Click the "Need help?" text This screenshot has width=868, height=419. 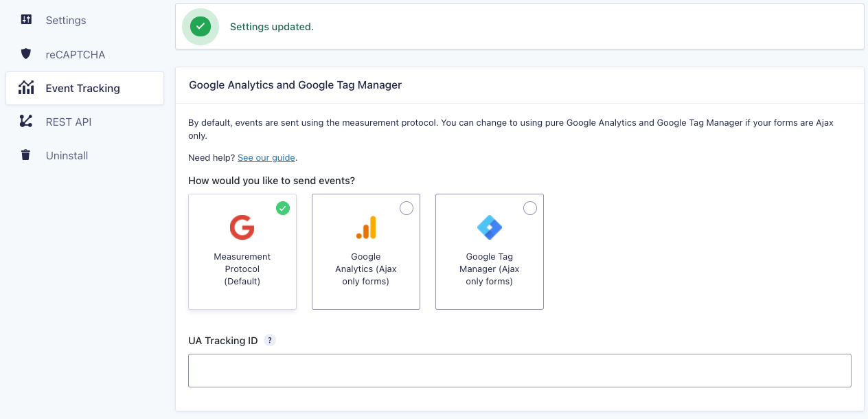tap(212, 158)
